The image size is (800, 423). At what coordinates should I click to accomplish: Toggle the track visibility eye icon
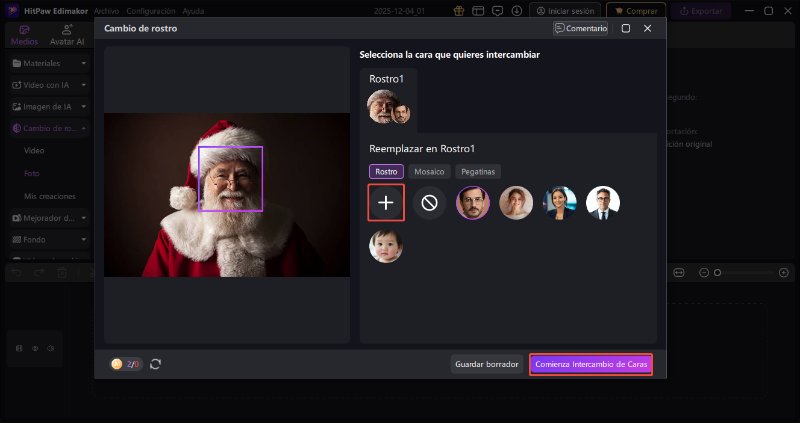(x=35, y=349)
